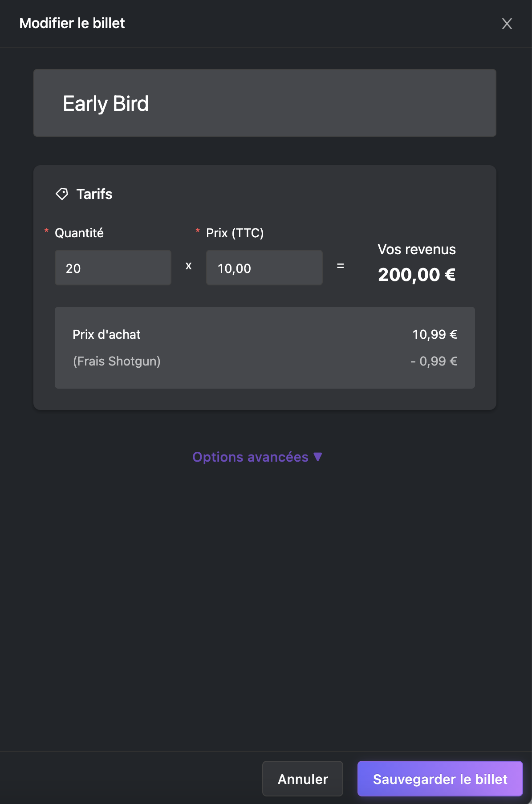532x804 pixels.
Task: Click the equals sign before Vos revenus
Action: [341, 266]
